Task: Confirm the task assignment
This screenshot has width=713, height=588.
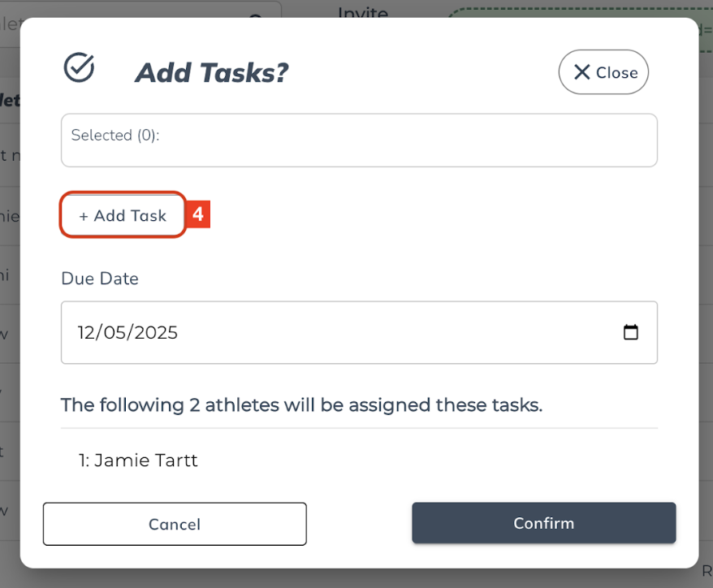Action: pyautogui.click(x=543, y=523)
